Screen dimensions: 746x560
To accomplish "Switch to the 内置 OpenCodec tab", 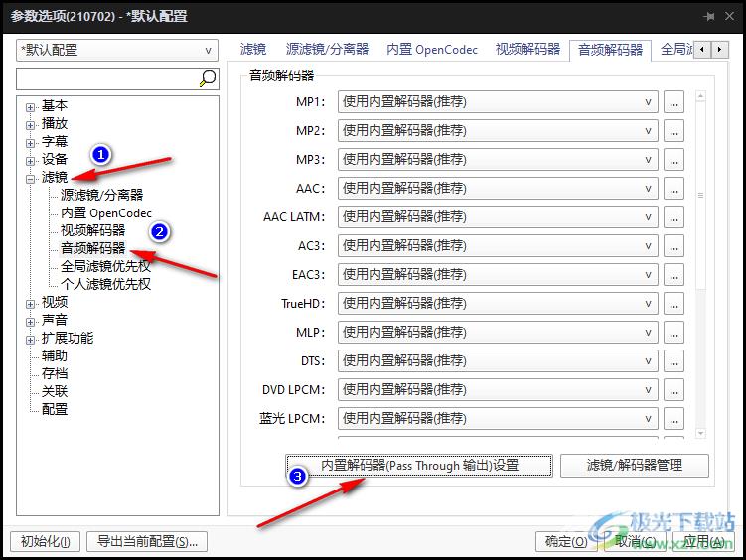I will [432, 49].
